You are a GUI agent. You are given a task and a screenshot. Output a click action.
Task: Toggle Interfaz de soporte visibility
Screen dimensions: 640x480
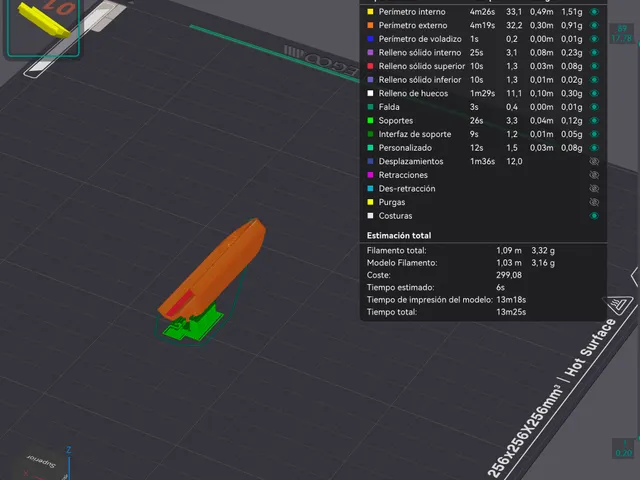coord(594,134)
